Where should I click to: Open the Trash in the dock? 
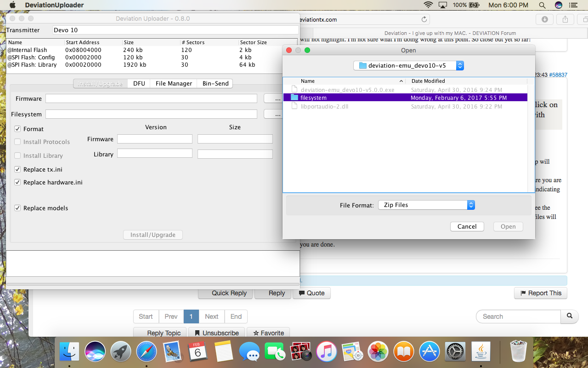click(518, 352)
